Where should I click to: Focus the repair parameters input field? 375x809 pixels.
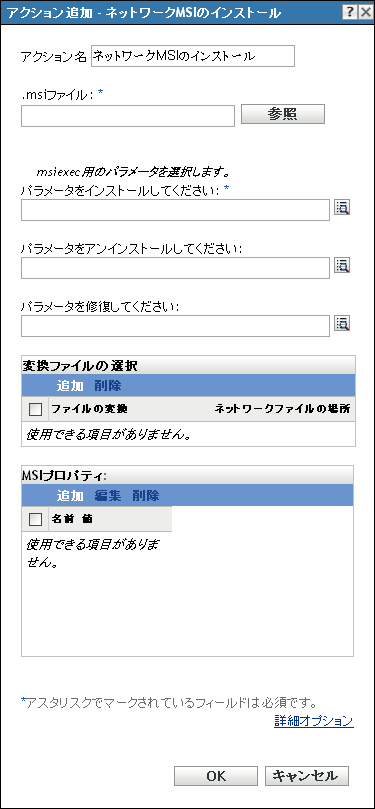175,326
